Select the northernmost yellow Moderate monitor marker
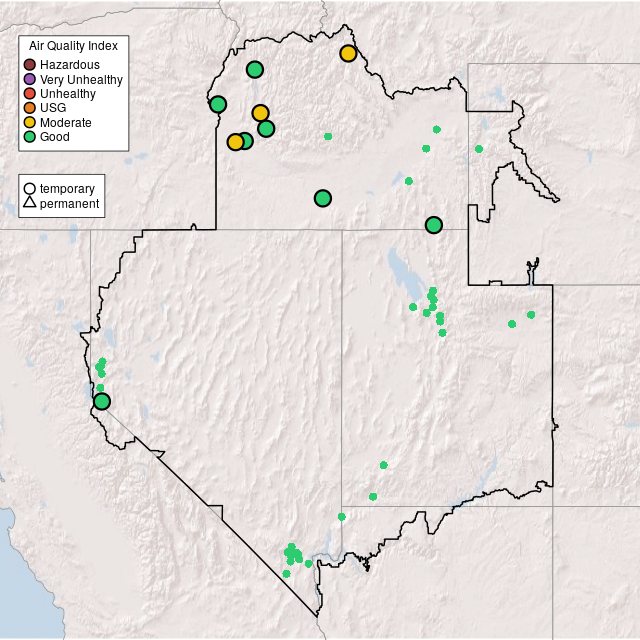 (x=348, y=53)
